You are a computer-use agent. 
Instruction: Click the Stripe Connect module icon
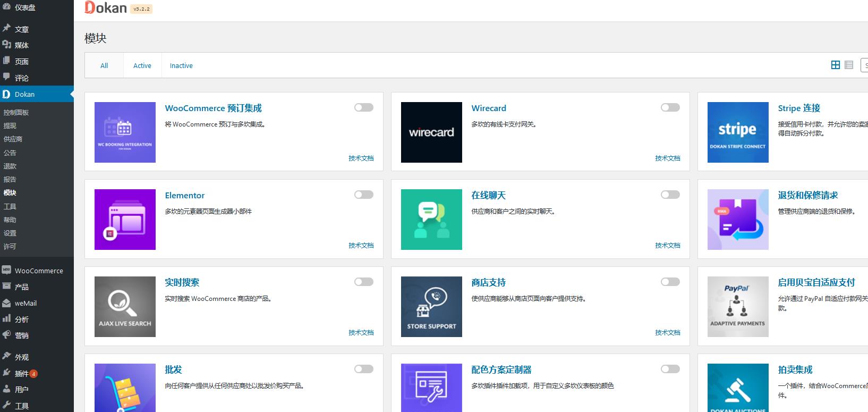click(738, 132)
